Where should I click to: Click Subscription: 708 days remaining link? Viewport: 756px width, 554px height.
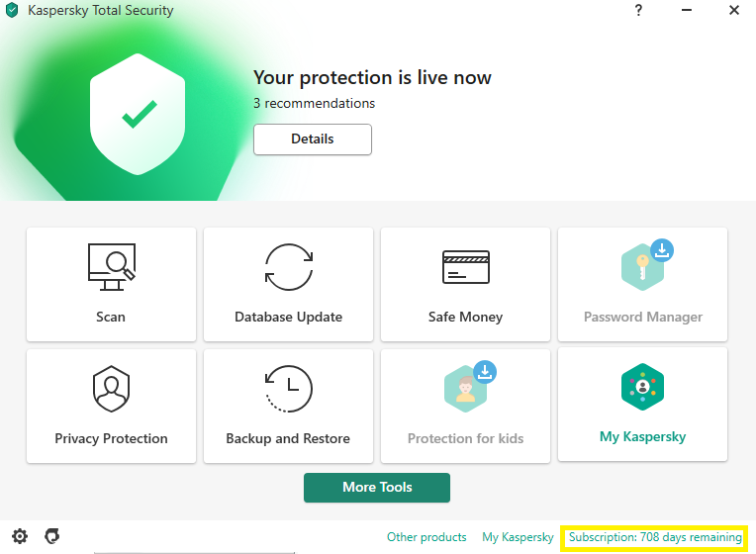coord(655,537)
